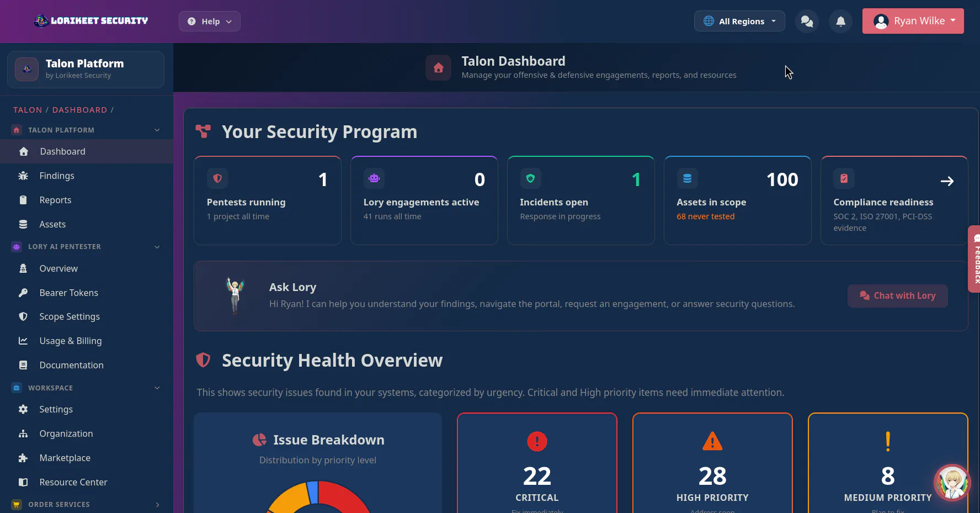
Task: Click the Incidents open shield icon
Action: coord(530,178)
